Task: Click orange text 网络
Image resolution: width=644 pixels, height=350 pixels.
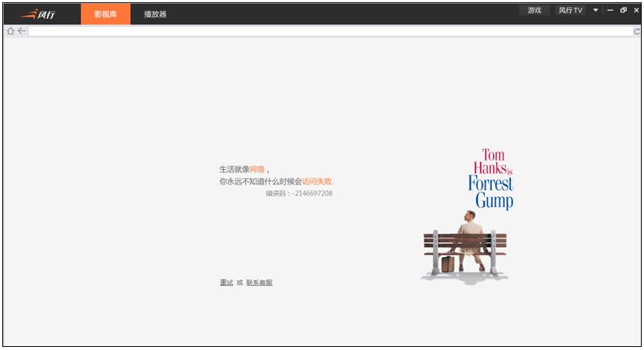Action: [x=257, y=169]
